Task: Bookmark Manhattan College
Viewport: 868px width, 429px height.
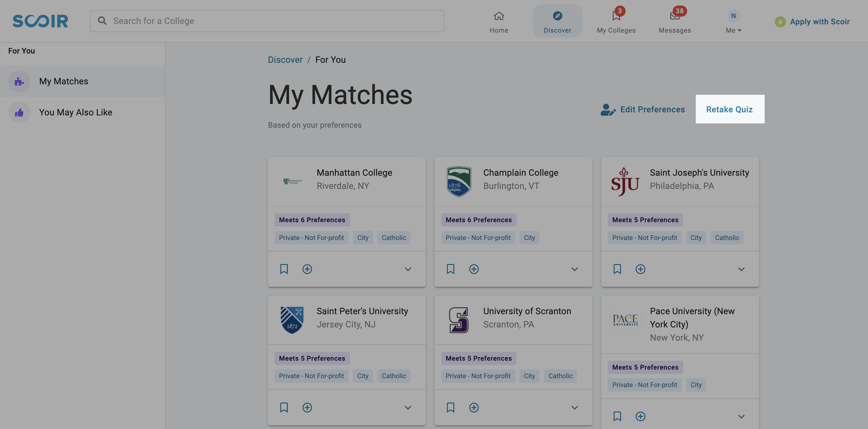Action: point(284,269)
